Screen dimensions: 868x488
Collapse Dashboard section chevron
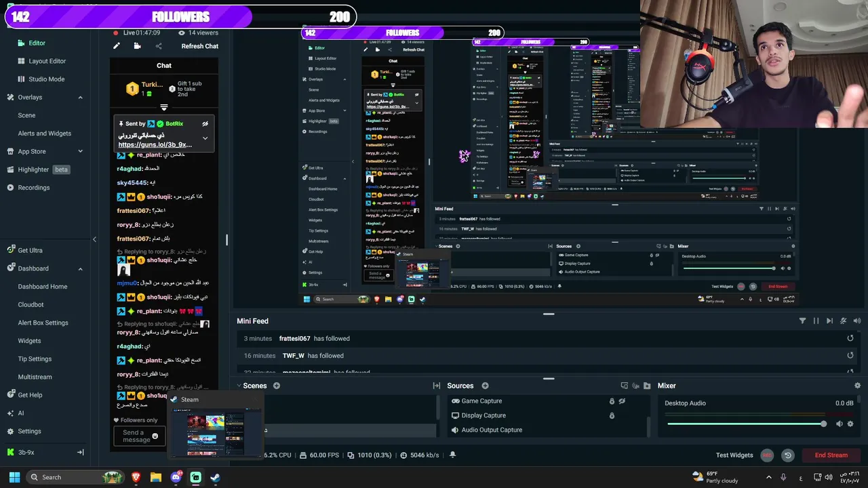point(80,268)
